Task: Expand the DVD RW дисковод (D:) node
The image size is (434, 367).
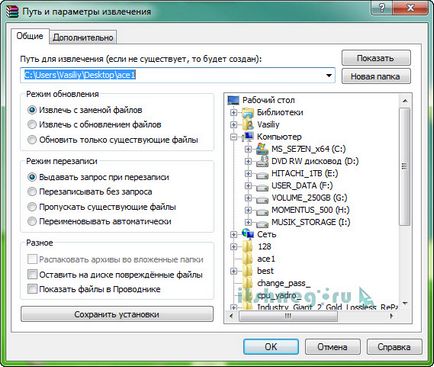Action: pos(248,161)
